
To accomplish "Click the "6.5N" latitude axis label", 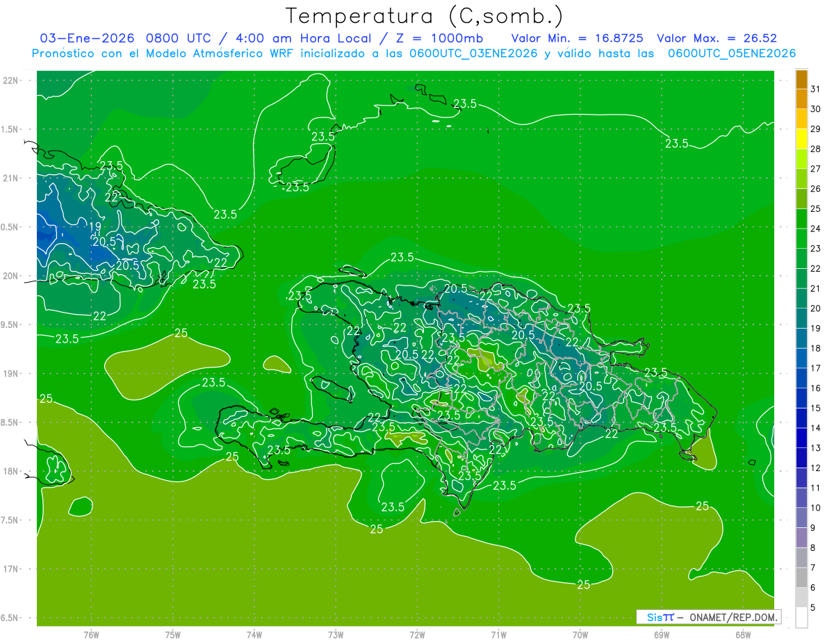I will click(x=10, y=618).
